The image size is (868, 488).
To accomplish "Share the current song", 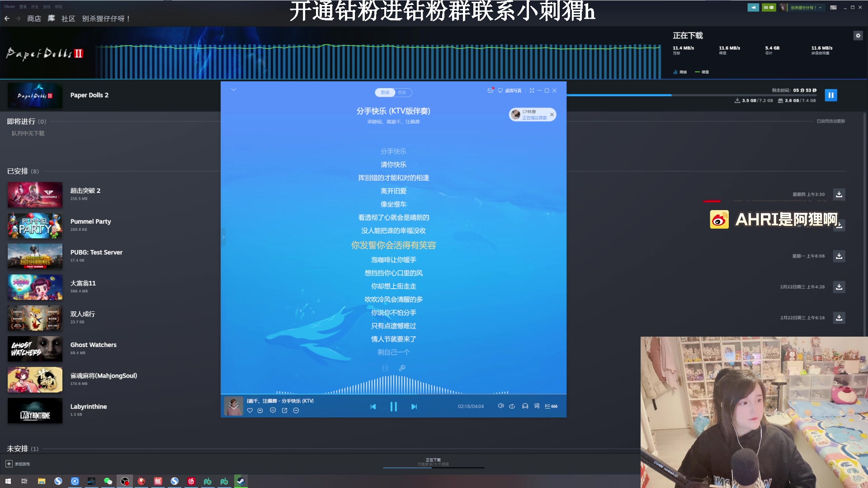I will [x=284, y=411].
